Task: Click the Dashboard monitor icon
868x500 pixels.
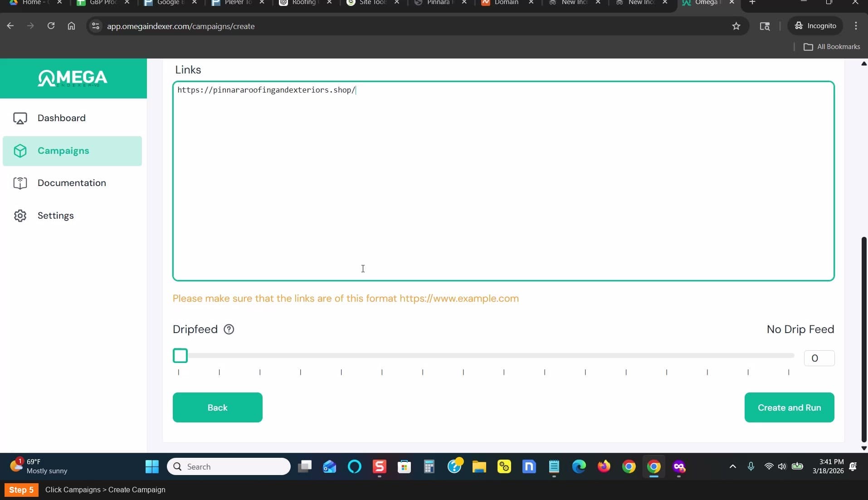Action: tap(20, 118)
